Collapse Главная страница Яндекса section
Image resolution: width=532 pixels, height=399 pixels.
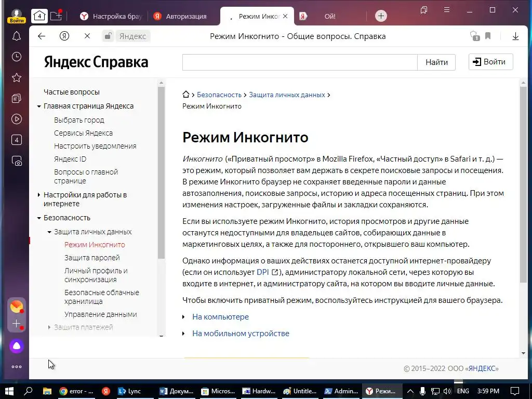(x=38, y=106)
